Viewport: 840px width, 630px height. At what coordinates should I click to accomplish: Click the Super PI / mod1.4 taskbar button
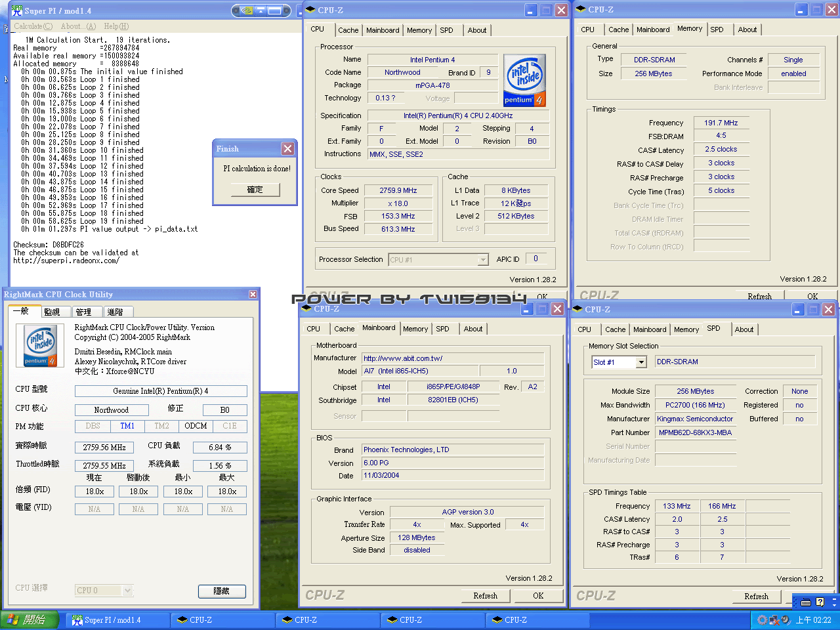click(x=116, y=620)
